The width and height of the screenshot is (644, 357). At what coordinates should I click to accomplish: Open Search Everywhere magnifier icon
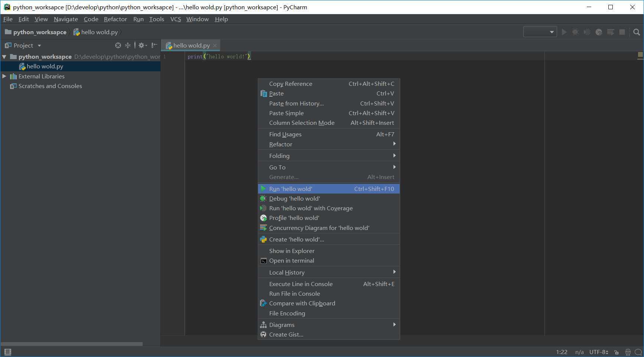637,32
